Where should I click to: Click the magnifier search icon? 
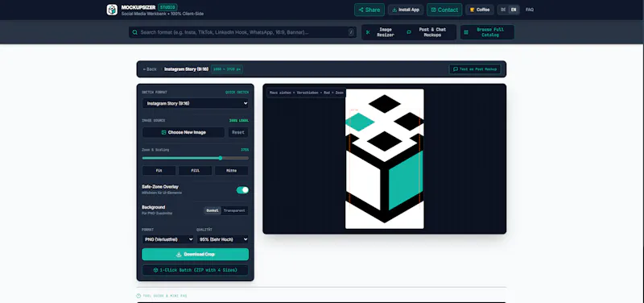coord(134,32)
